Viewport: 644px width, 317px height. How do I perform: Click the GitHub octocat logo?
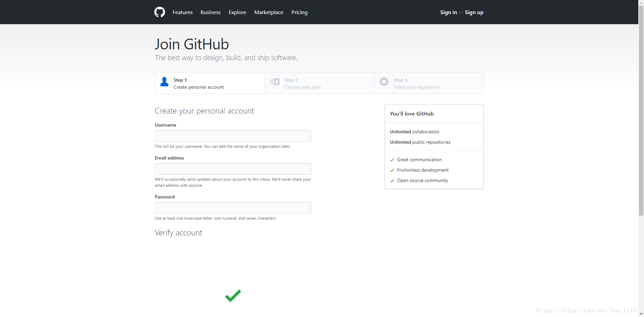click(160, 12)
